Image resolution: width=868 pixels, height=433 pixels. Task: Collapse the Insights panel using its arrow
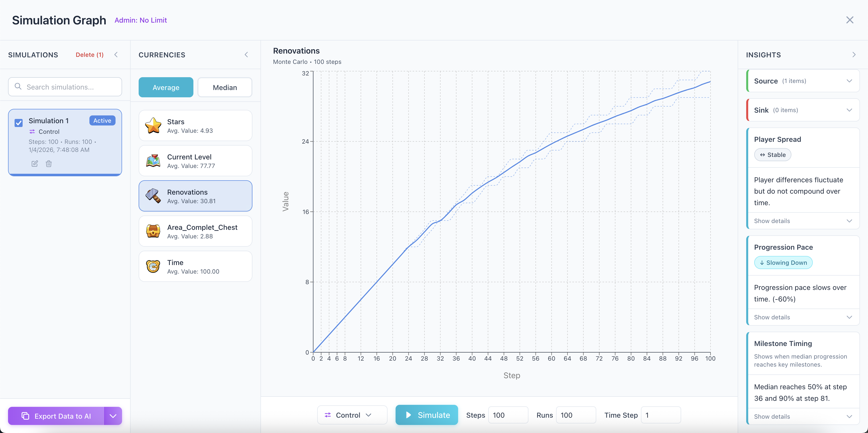tap(853, 55)
